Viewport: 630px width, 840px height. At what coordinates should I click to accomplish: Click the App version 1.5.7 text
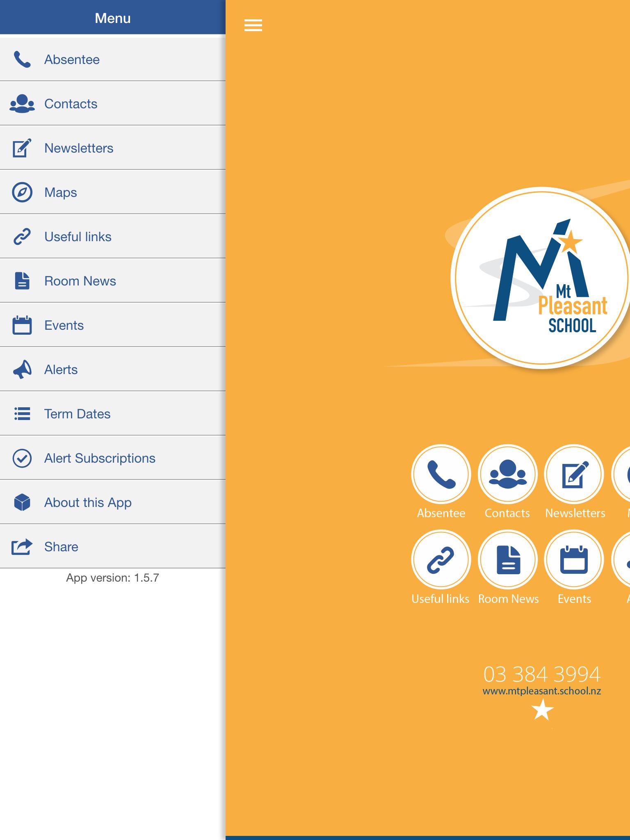pyautogui.click(x=113, y=578)
